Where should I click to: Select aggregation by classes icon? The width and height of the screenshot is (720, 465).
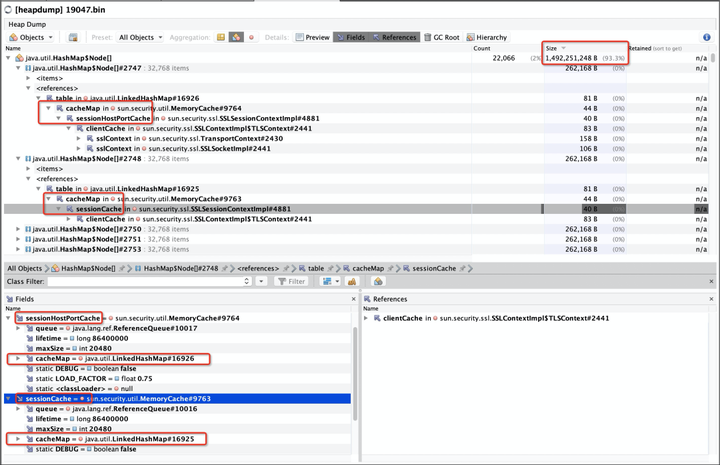click(x=236, y=37)
